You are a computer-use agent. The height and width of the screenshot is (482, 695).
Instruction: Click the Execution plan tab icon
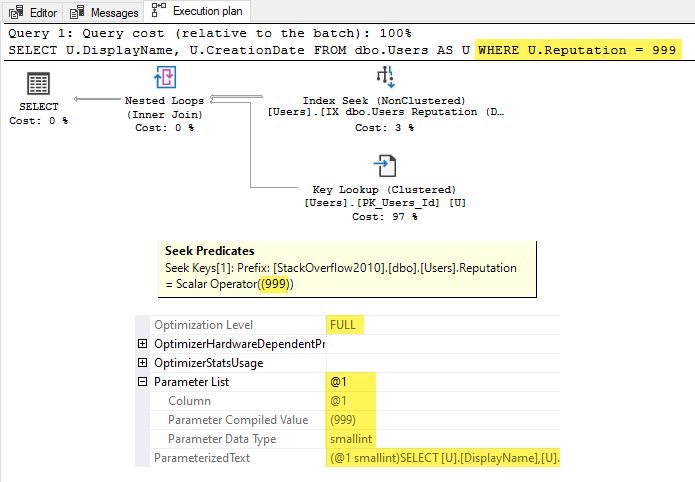158,10
